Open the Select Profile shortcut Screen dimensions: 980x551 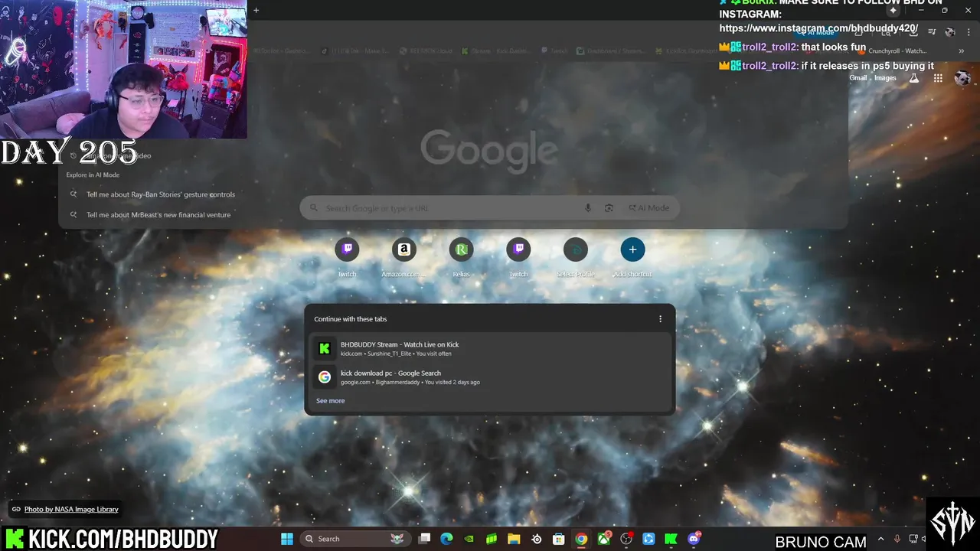click(x=575, y=256)
